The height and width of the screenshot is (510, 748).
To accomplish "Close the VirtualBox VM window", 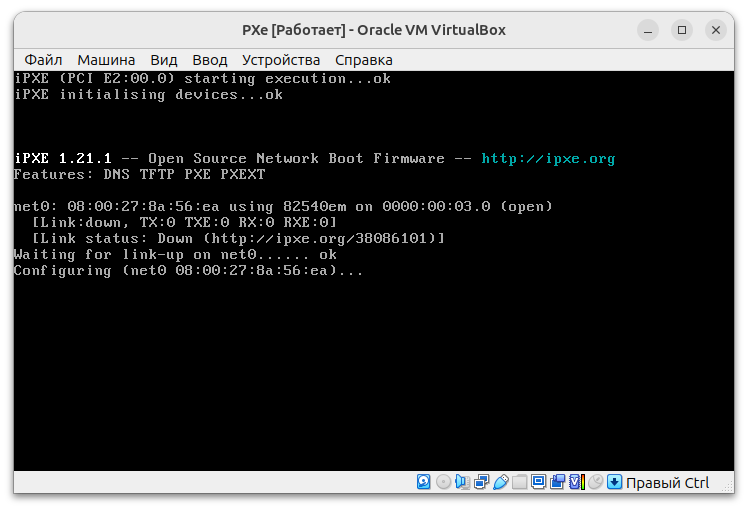I will [716, 30].
